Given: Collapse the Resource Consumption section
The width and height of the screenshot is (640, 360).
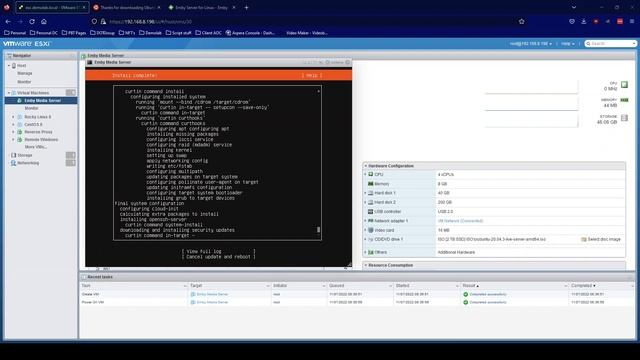Looking at the screenshot, I should (366, 265).
